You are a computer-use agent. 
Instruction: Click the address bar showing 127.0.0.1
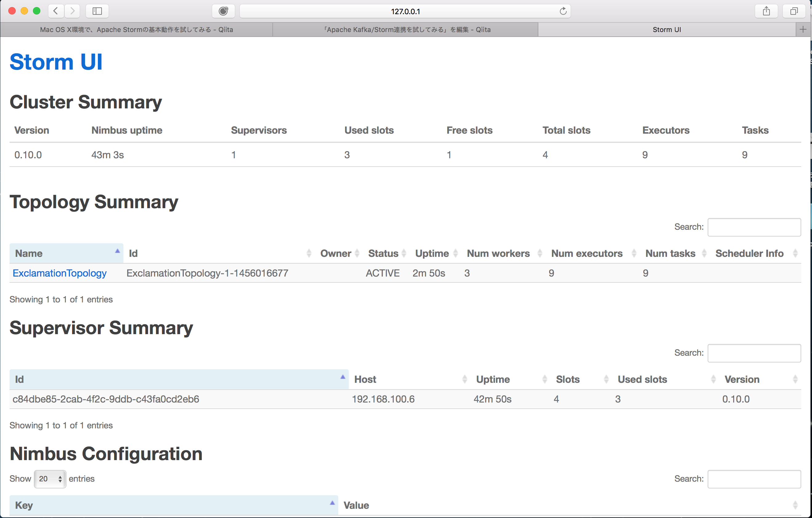pyautogui.click(x=405, y=11)
